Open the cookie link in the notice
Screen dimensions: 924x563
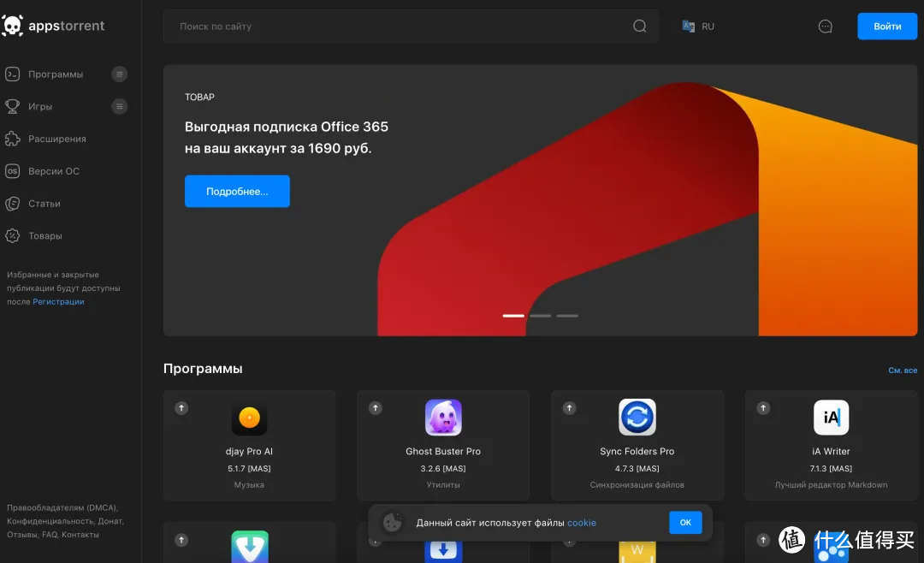pos(582,523)
